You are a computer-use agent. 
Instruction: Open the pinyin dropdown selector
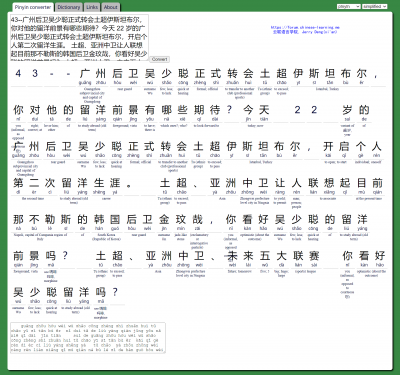(348, 6)
